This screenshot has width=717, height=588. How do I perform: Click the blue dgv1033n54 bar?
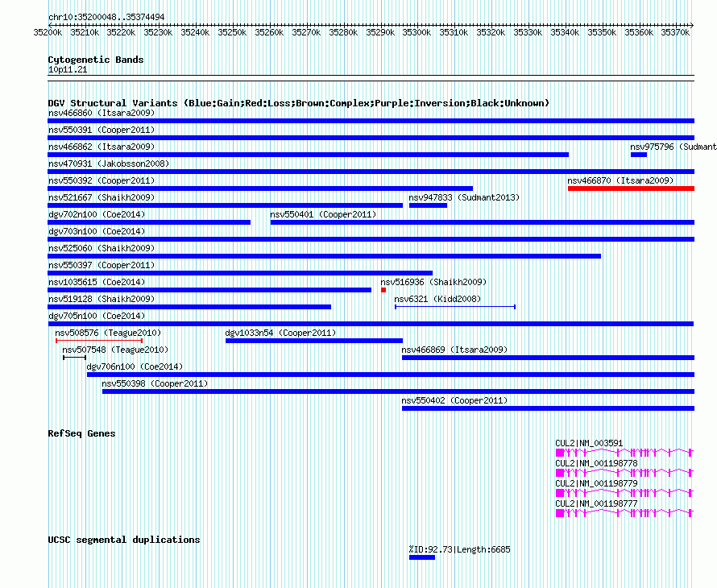click(x=314, y=341)
